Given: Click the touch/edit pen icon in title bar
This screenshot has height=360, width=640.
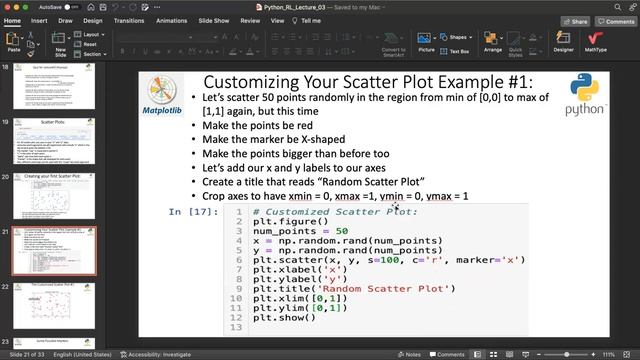Looking at the screenshot, I should tap(145, 7).
